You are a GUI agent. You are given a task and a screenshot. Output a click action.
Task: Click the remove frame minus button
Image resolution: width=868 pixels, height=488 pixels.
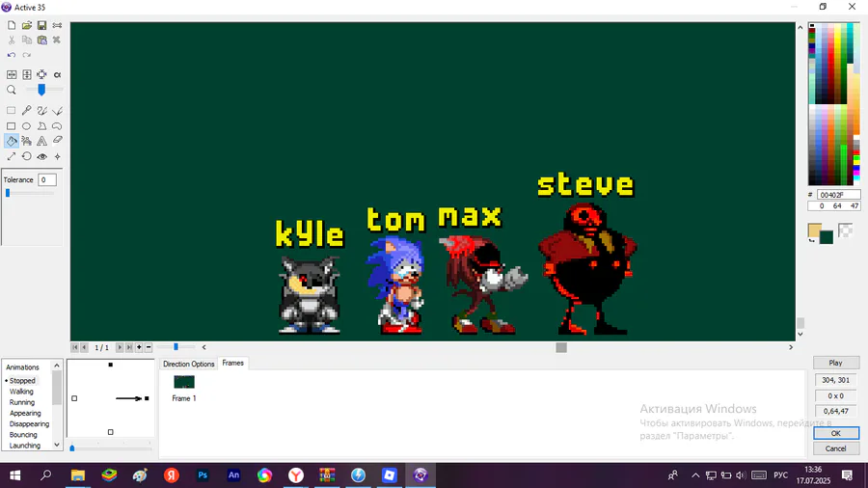149,347
